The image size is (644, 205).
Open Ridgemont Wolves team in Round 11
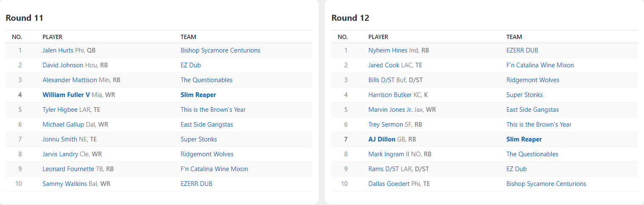pos(207,154)
